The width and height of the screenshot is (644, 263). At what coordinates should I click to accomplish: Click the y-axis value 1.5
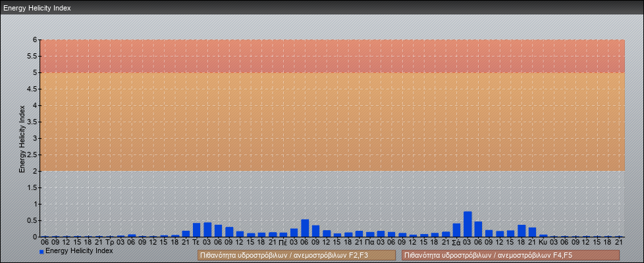[32, 187]
